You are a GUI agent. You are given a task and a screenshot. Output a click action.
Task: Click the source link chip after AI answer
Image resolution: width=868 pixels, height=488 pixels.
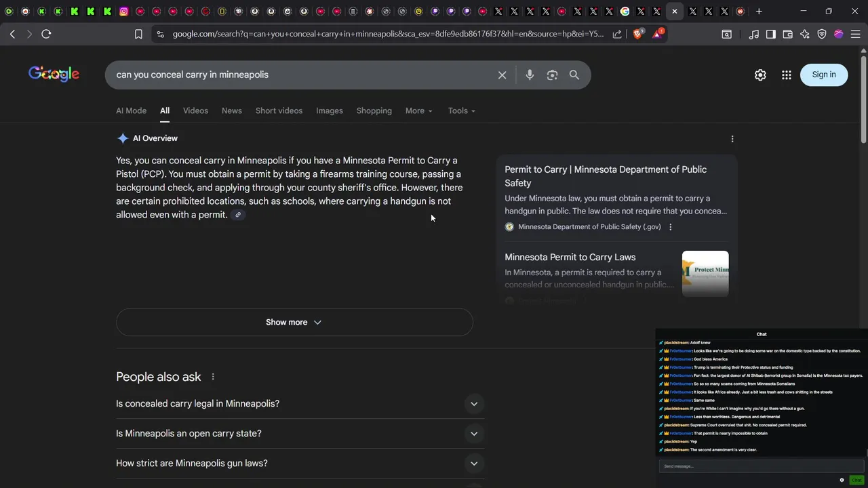[238, 215]
